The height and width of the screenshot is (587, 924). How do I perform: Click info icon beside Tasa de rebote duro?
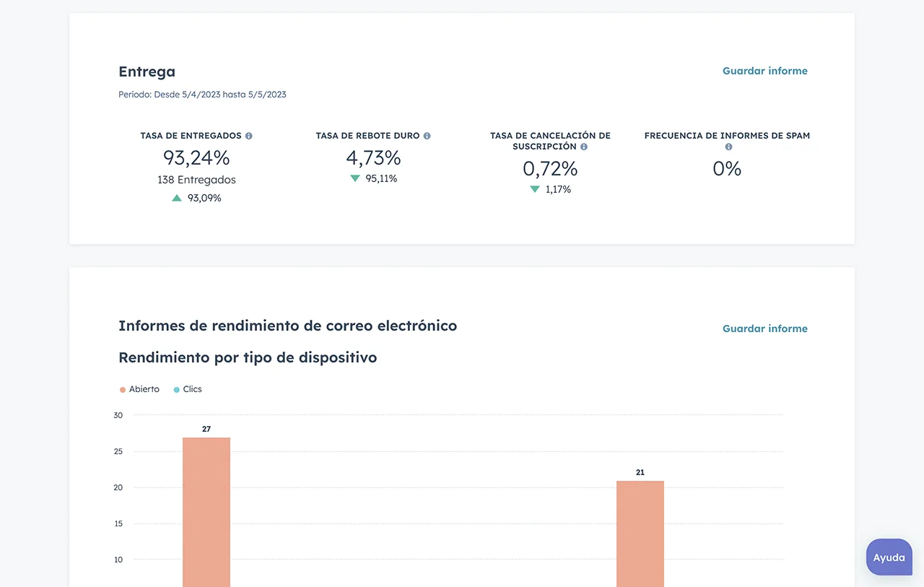(x=427, y=136)
